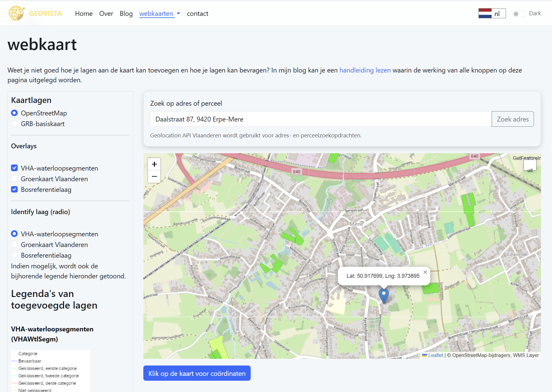
Task: Zoom in on the map
Action: coord(154,164)
